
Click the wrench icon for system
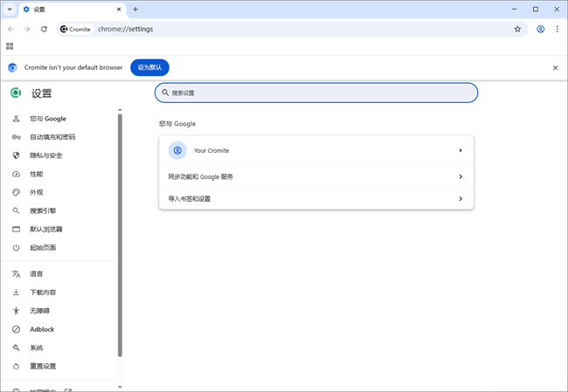[x=16, y=347]
